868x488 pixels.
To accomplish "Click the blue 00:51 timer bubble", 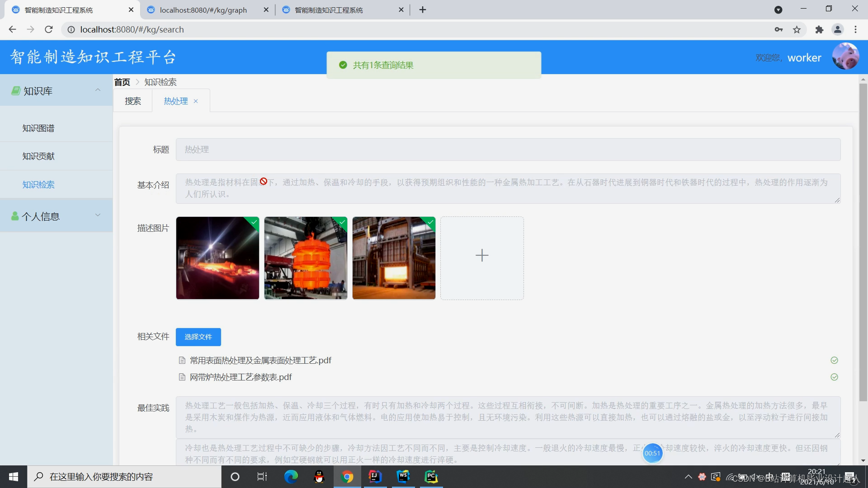I will click(x=652, y=453).
